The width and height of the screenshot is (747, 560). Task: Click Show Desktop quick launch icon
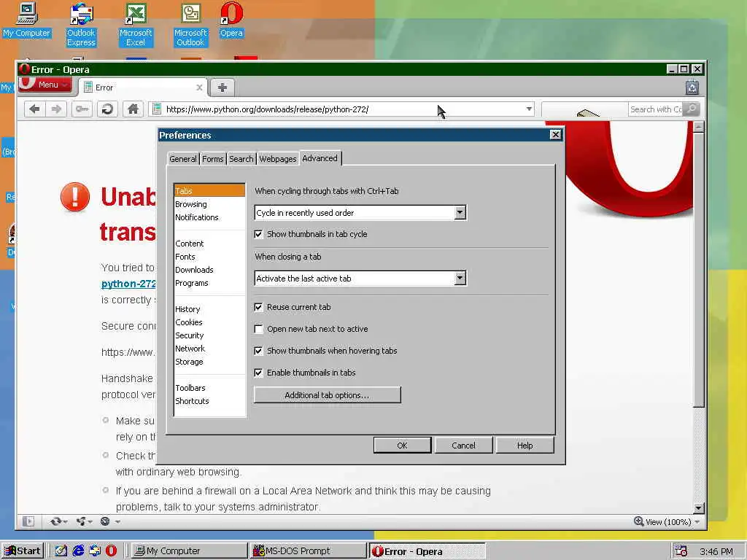pos(61,551)
